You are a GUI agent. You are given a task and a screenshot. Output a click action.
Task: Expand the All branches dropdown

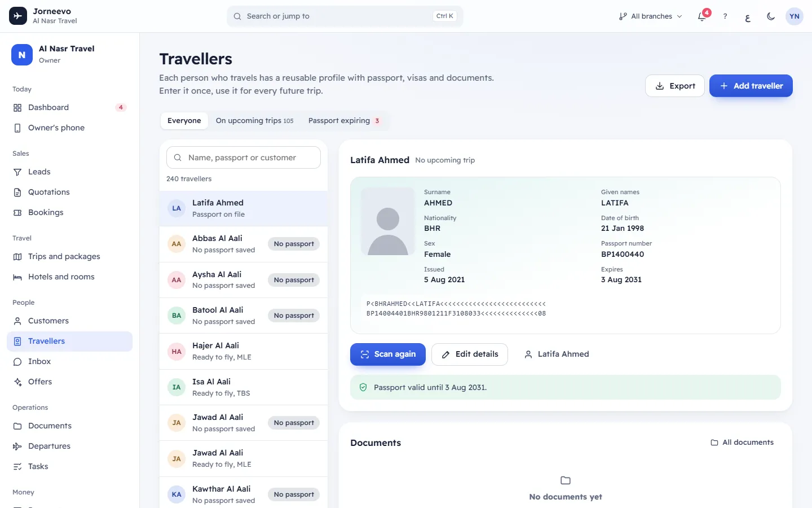point(650,16)
